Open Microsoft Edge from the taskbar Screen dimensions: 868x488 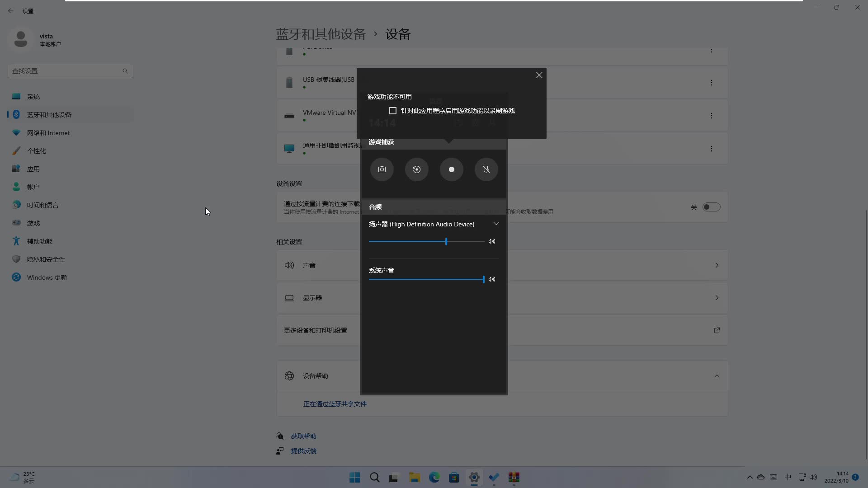click(x=434, y=477)
